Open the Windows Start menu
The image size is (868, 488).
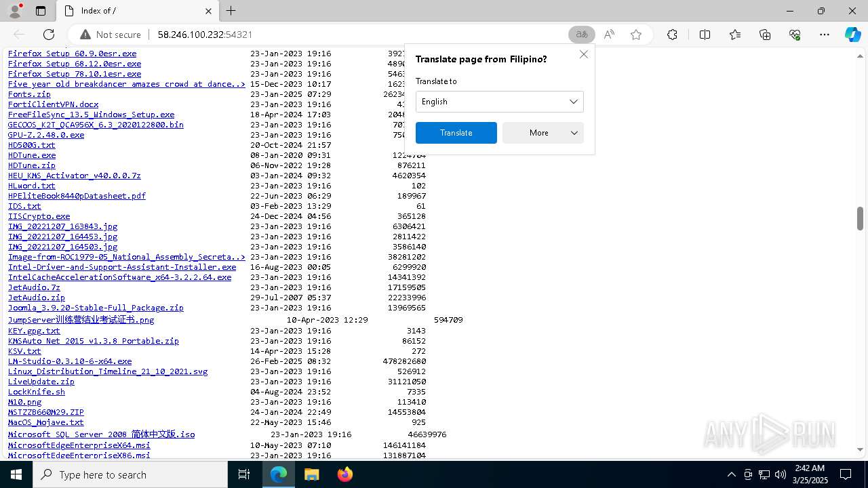pyautogui.click(x=16, y=474)
